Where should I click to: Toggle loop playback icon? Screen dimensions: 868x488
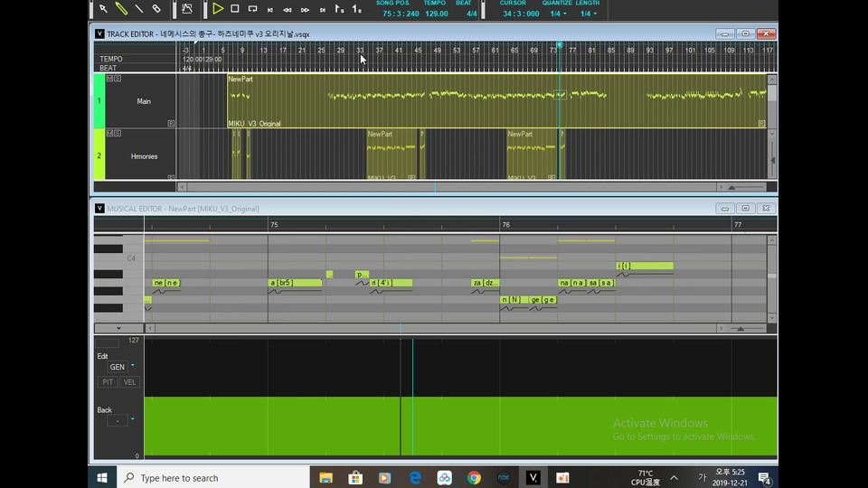point(252,9)
